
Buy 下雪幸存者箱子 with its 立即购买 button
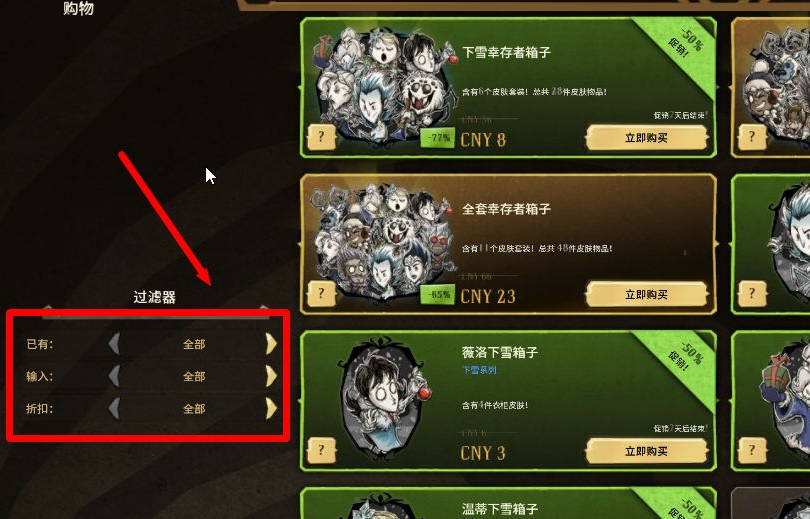(x=646, y=138)
